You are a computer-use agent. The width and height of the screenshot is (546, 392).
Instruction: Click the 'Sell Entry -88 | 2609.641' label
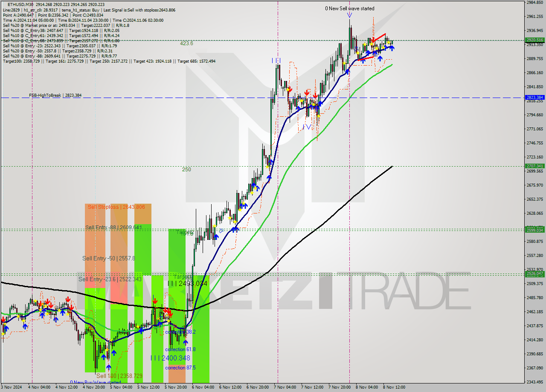(113, 228)
